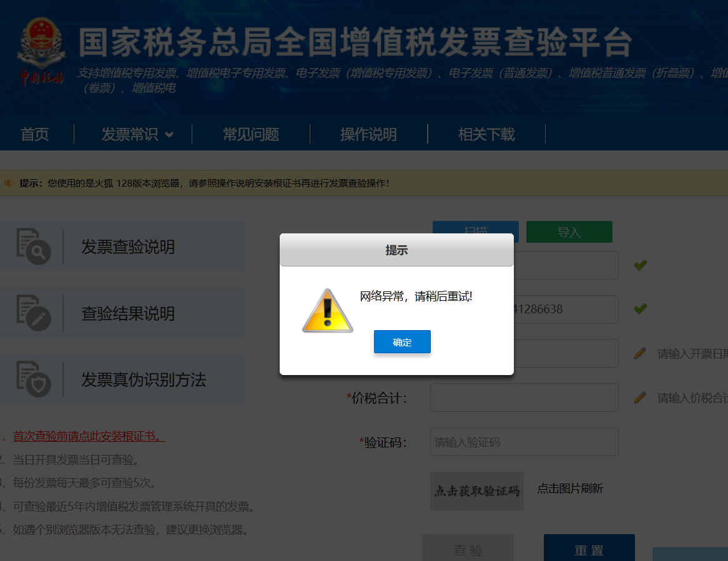
Task: Click the 价税合计 field label
Action: 377,398
